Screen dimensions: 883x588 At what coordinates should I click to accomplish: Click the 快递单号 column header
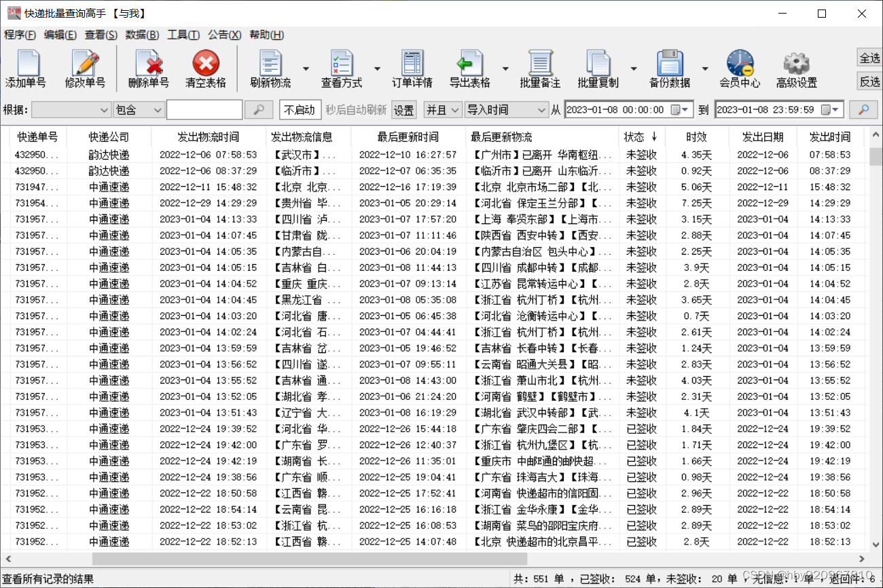coord(37,137)
